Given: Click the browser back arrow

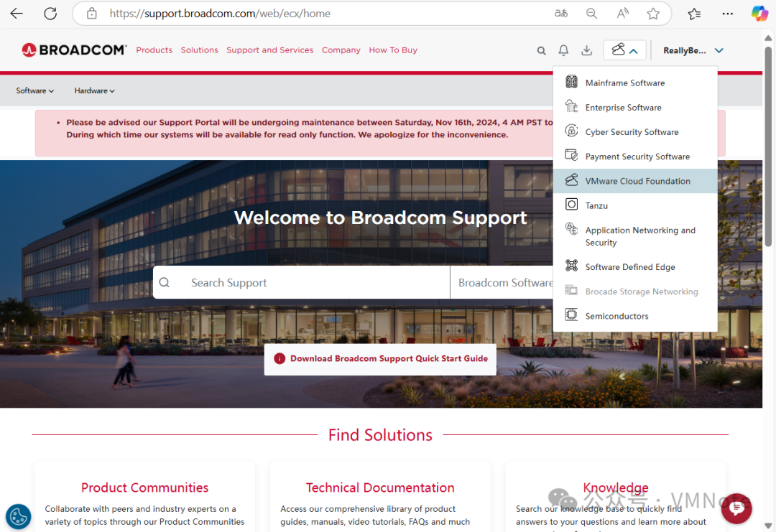Looking at the screenshot, I should pos(17,14).
